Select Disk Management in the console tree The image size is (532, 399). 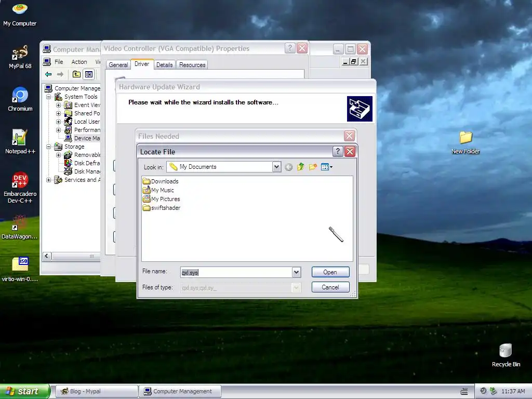click(82, 171)
